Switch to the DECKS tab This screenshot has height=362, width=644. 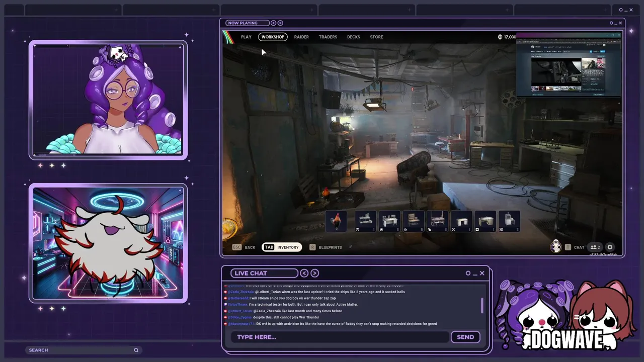pos(354,37)
